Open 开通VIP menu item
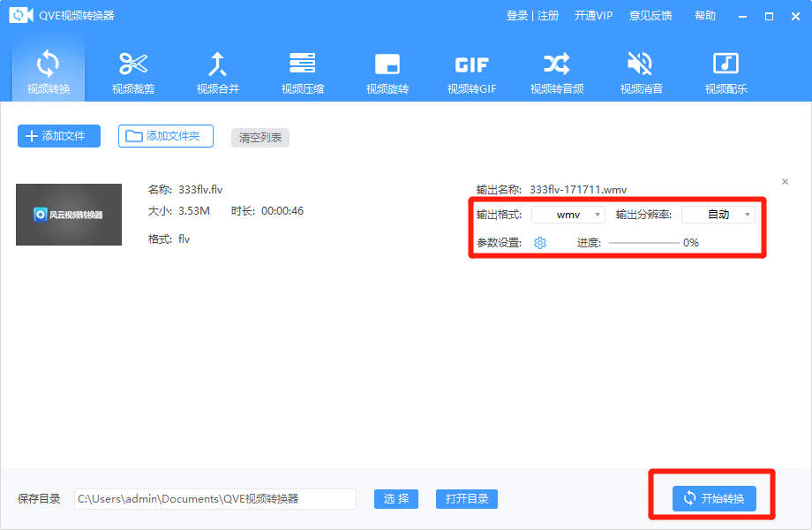The width and height of the screenshot is (812, 530). pos(593,16)
